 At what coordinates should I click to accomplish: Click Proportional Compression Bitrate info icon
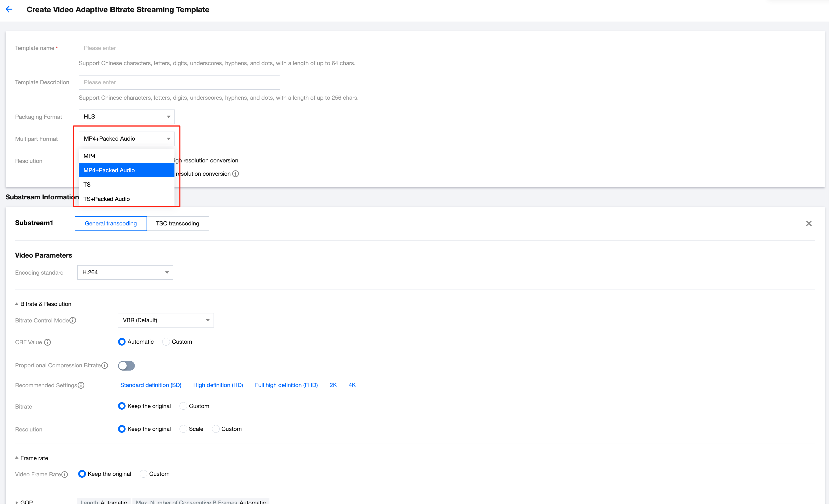[105, 366]
